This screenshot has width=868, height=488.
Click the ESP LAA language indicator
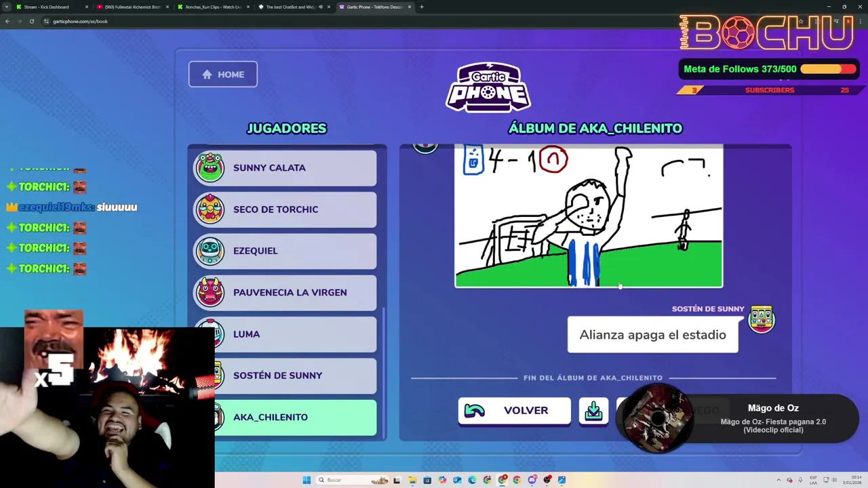click(x=813, y=480)
